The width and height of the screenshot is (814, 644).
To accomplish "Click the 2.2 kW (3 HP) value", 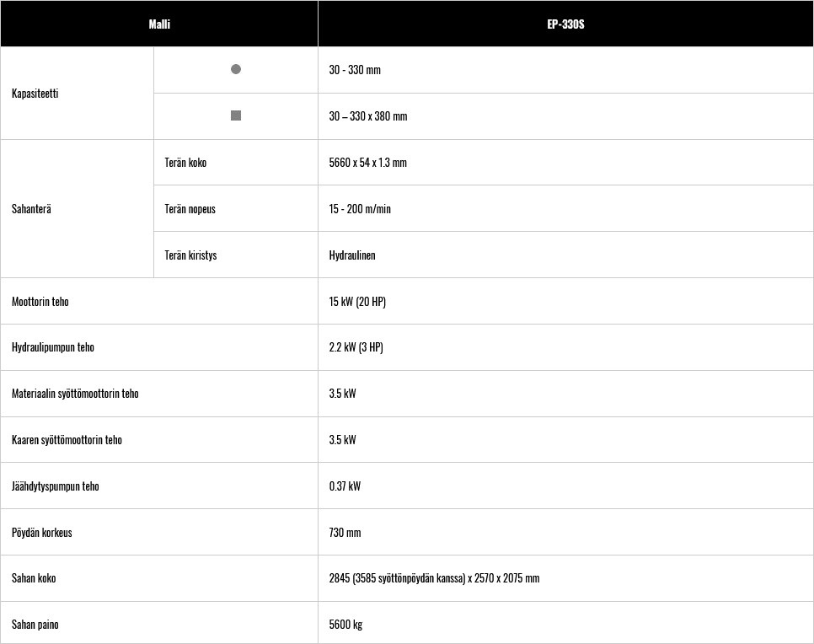I will pyautogui.click(x=356, y=347).
